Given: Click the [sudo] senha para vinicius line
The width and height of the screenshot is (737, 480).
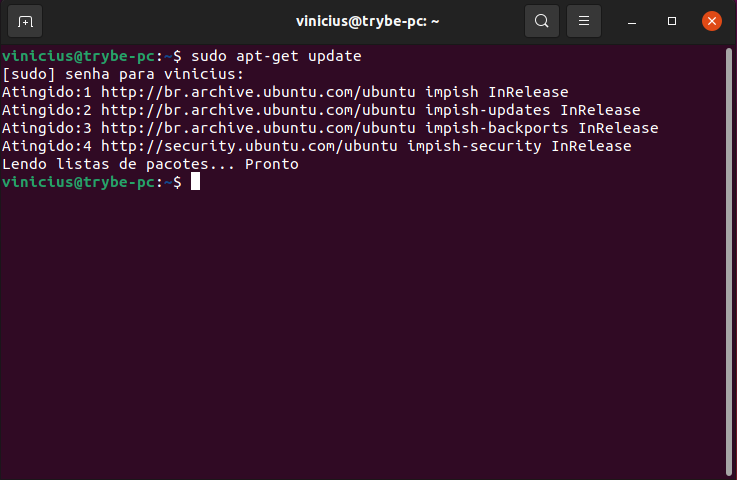Looking at the screenshot, I should [123, 74].
